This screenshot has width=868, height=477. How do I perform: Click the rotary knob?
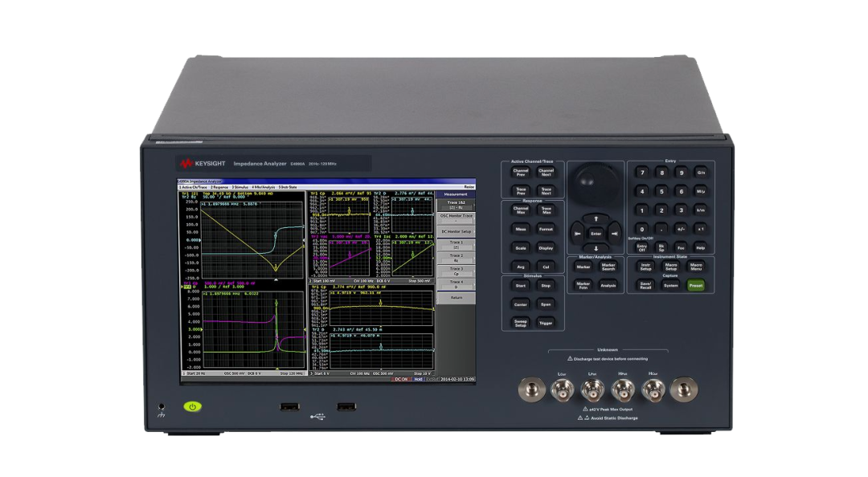point(596,182)
